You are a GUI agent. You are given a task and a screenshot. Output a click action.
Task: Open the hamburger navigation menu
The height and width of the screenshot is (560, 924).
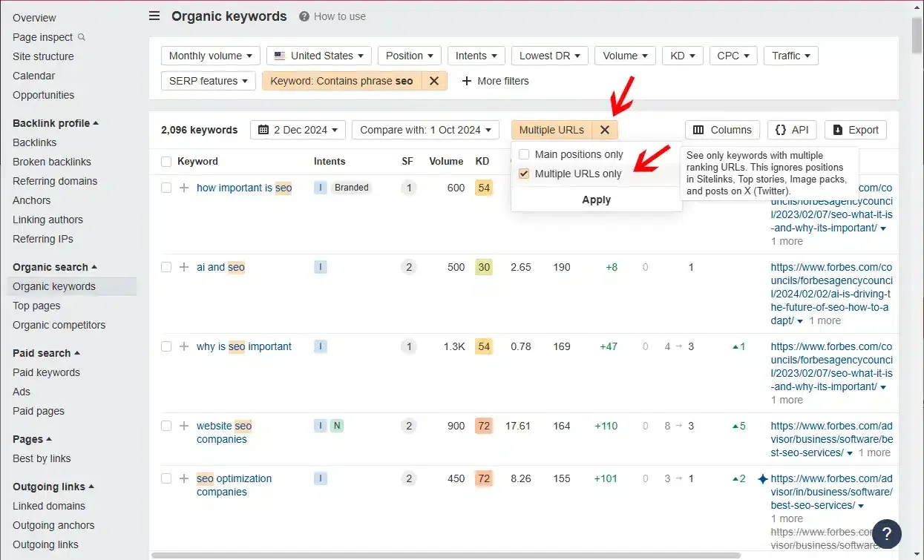tap(154, 16)
